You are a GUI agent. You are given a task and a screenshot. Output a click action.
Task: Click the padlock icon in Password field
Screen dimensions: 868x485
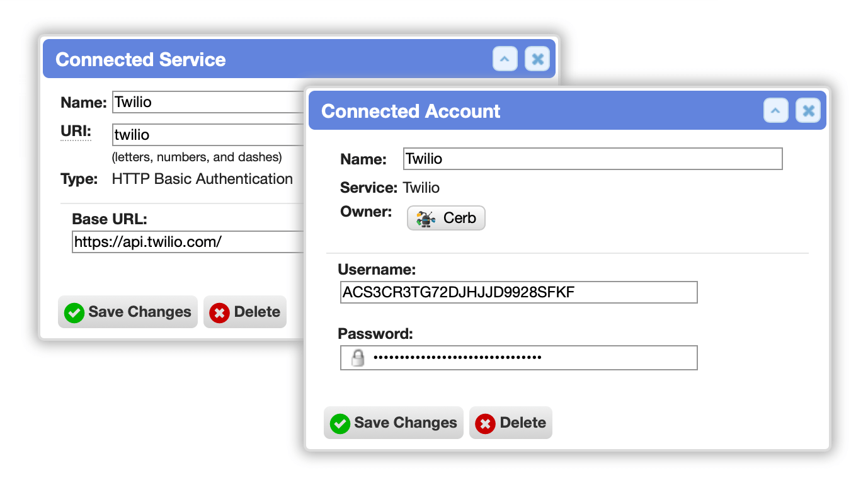click(358, 358)
